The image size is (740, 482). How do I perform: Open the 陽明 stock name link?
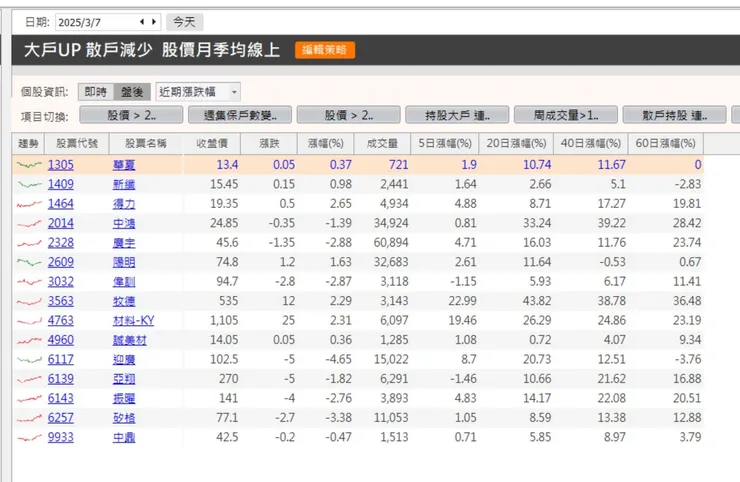pyautogui.click(x=124, y=262)
